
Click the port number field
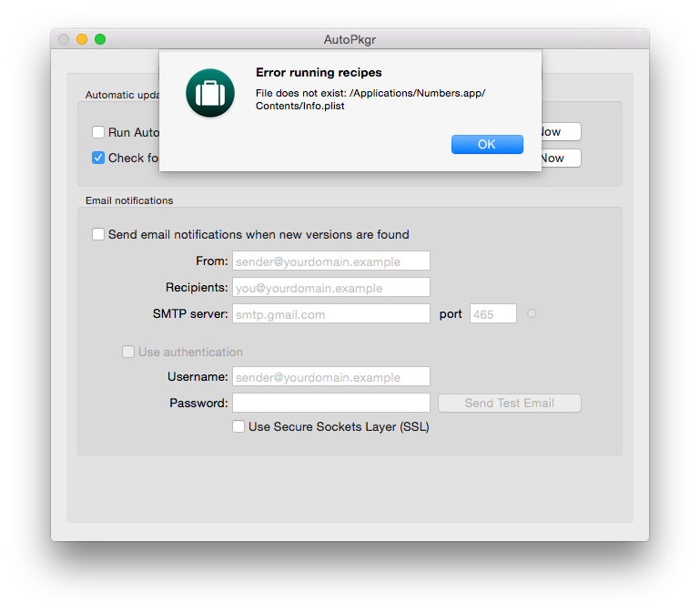click(x=492, y=313)
